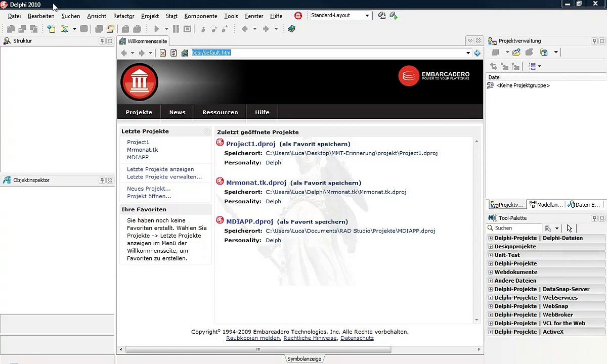Open the Komponente menu
Viewport: 607px width, 364px height.
tap(201, 16)
